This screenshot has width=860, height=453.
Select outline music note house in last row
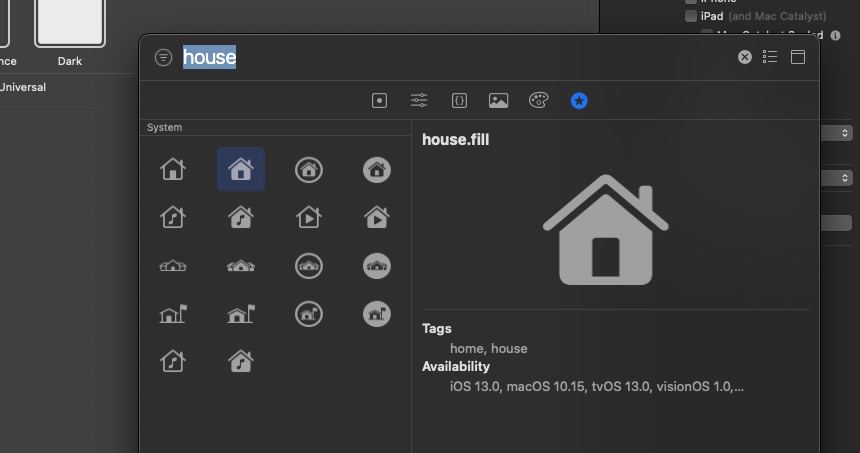tap(173, 361)
